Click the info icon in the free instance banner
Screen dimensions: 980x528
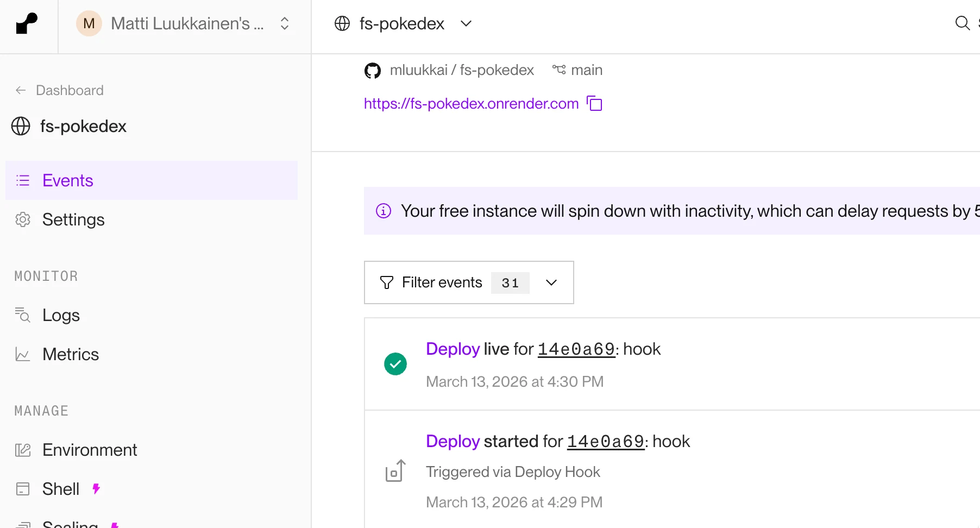(384, 211)
